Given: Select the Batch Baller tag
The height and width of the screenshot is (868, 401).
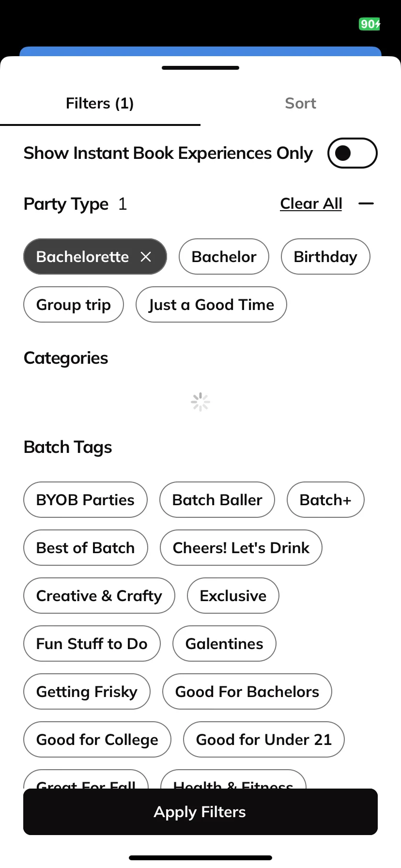Looking at the screenshot, I should [x=217, y=500].
